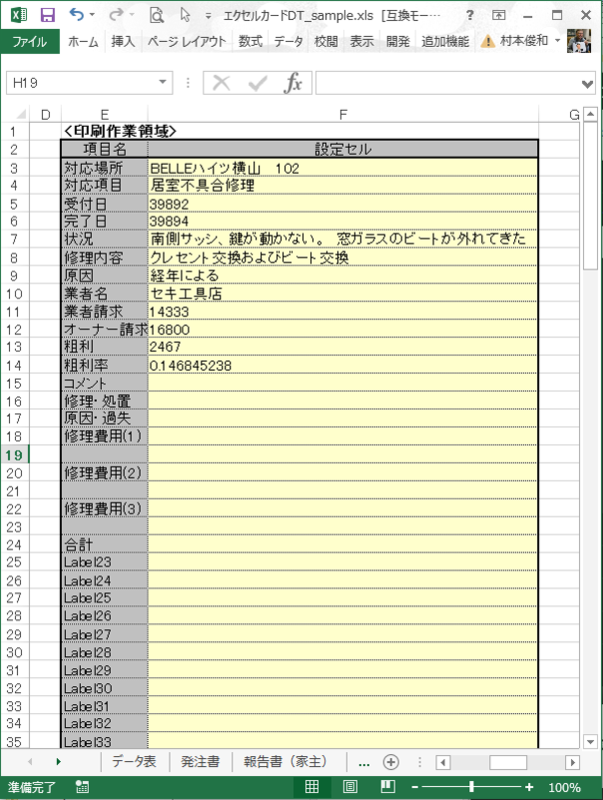Click the Excel application icon
This screenshot has width=603, height=800.
(x=19, y=15)
